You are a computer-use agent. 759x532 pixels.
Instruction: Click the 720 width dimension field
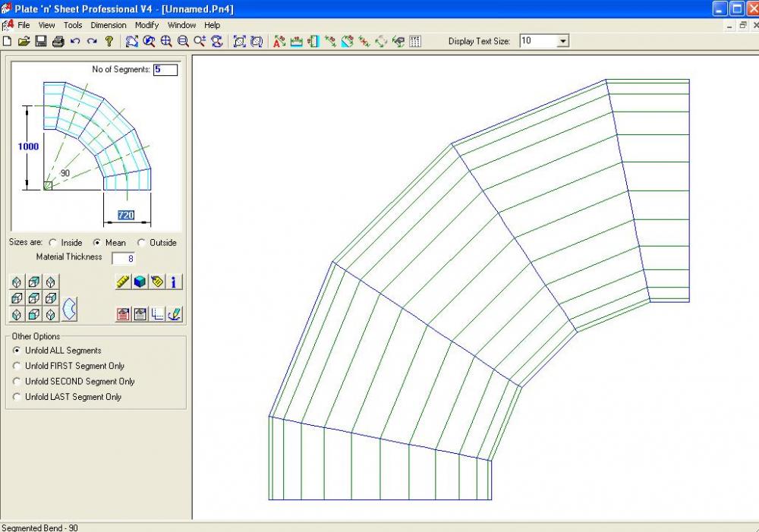126,216
